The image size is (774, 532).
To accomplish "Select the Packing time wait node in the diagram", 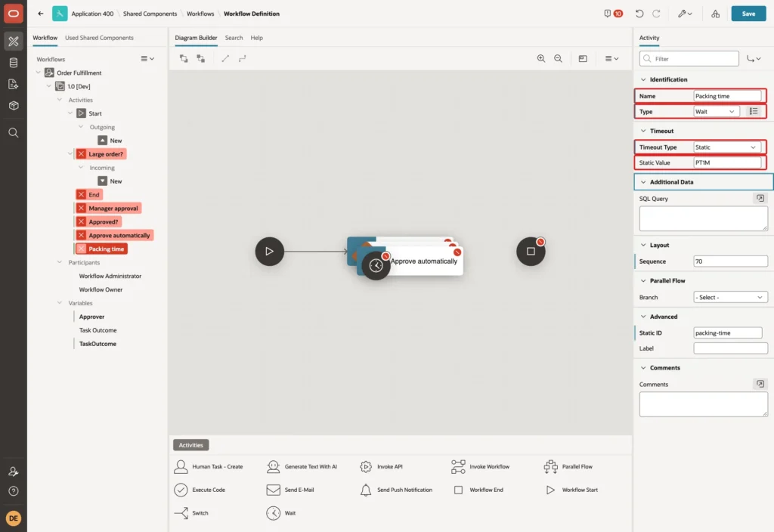I will click(376, 265).
